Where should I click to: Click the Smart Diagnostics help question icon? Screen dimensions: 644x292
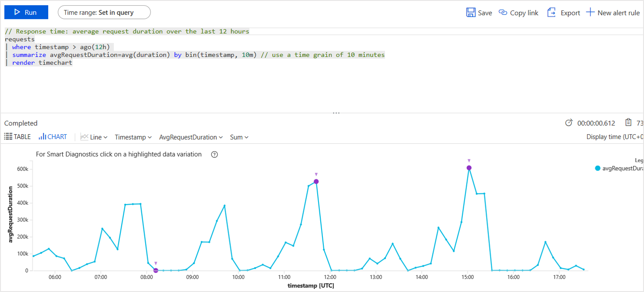[x=214, y=154]
